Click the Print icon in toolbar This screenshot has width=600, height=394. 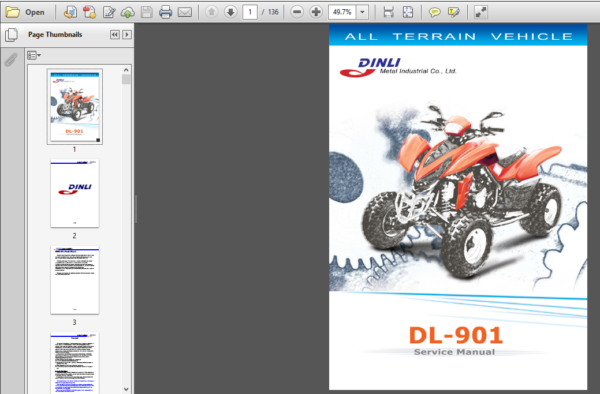coord(165,12)
